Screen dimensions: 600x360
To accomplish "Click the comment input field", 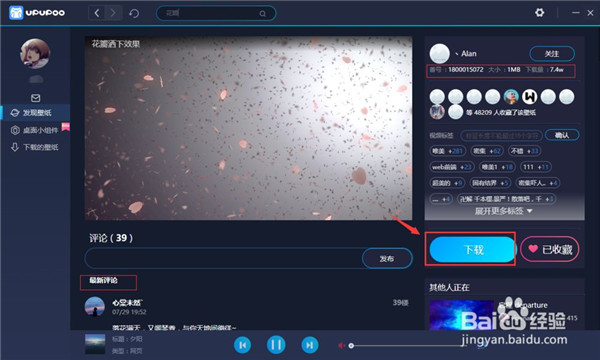I will (x=224, y=259).
